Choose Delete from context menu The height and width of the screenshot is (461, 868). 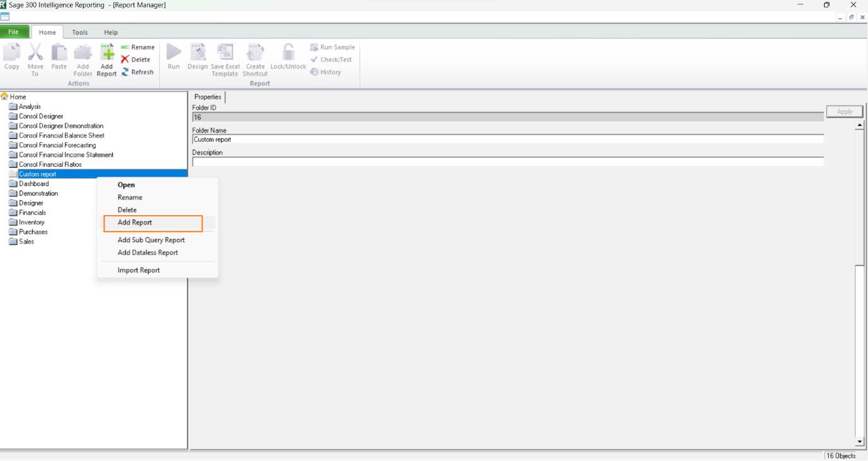coord(127,210)
